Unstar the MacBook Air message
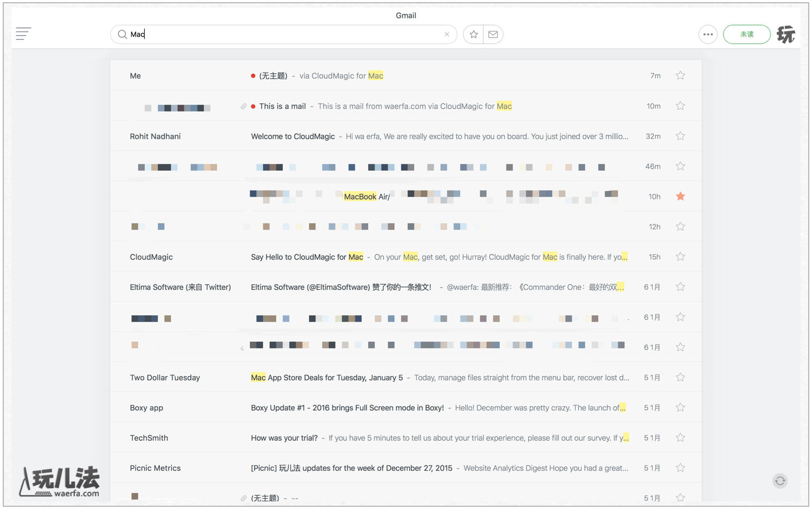 680,196
